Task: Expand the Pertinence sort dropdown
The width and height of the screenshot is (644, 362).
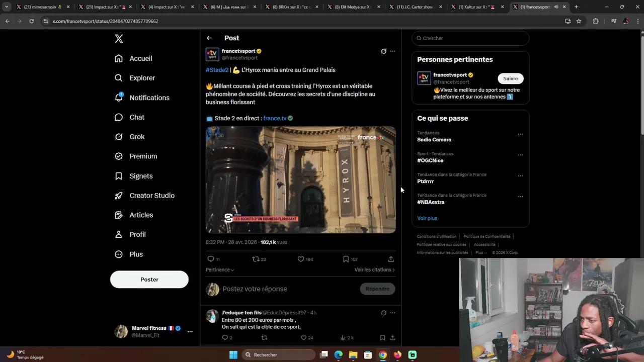Action: [220, 270]
